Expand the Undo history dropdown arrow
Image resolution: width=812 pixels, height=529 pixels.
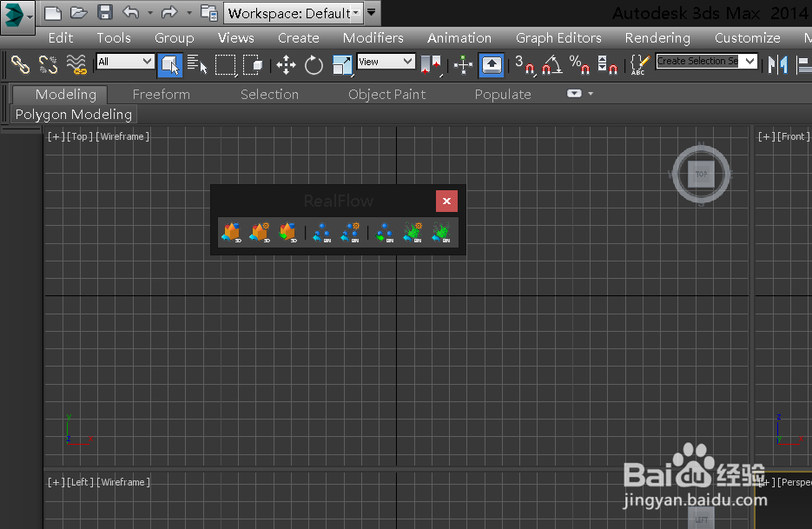click(150, 12)
